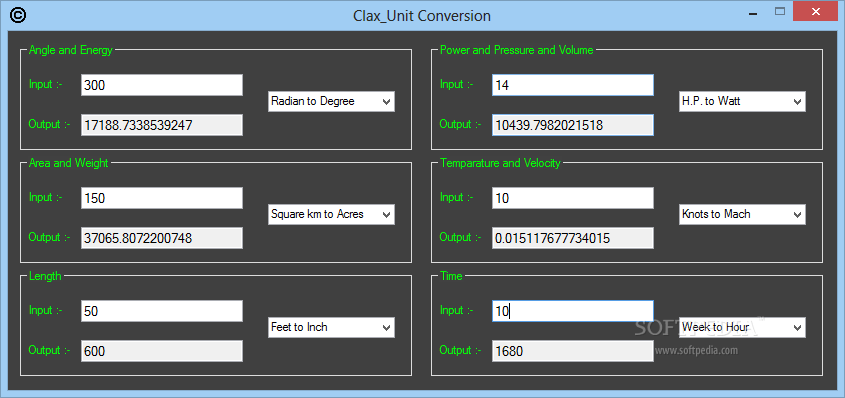Click the Power and Pressure input field

[x=573, y=85]
